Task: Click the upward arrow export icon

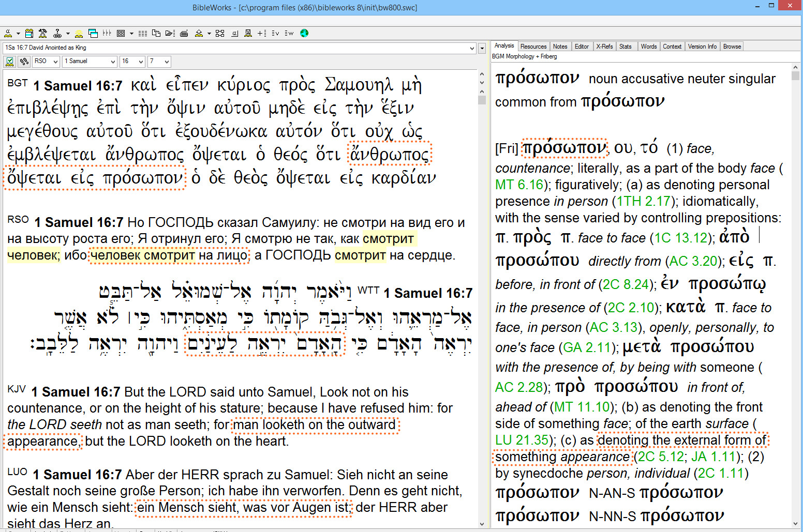Action: pyautogui.click(x=199, y=33)
